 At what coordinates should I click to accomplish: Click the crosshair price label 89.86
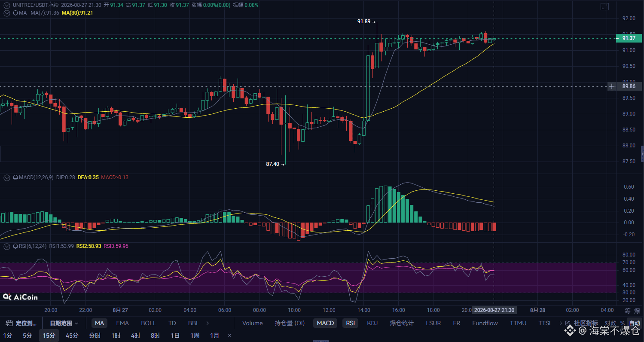click(x=629, y=86)
